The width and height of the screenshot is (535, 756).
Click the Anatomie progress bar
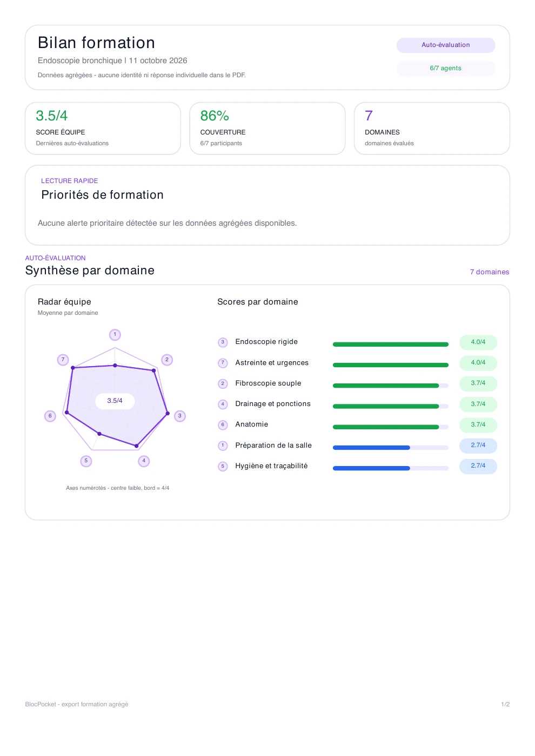point(391,427)
